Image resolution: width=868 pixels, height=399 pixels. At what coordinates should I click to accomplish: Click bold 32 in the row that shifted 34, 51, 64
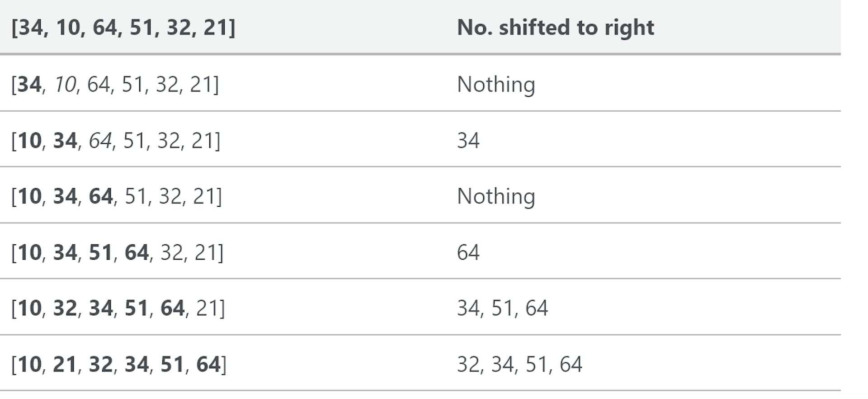pos(65,309)
